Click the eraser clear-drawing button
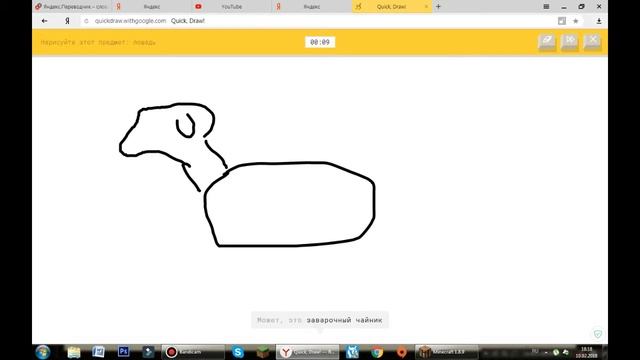The image size is (640, 360). point(547,42)
